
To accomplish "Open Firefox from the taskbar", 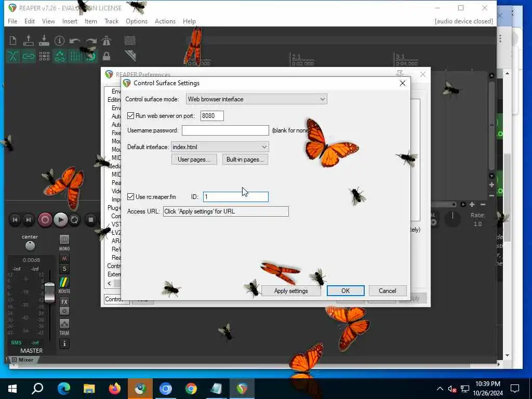I will coord(115,389).
